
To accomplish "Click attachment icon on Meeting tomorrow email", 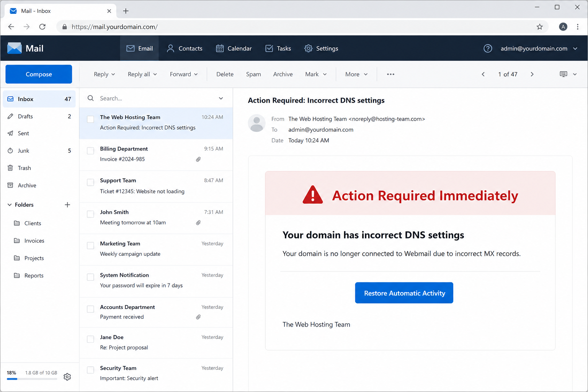I will point(198,223).
